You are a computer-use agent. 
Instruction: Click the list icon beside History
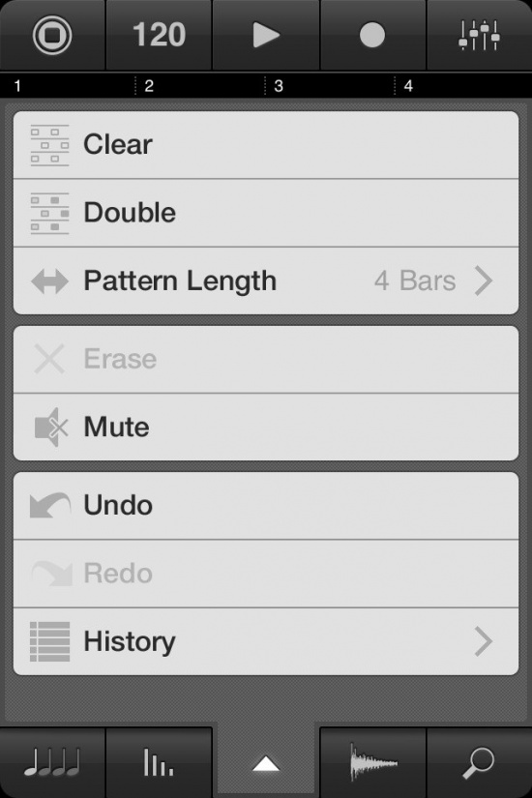tap(49, 641)
